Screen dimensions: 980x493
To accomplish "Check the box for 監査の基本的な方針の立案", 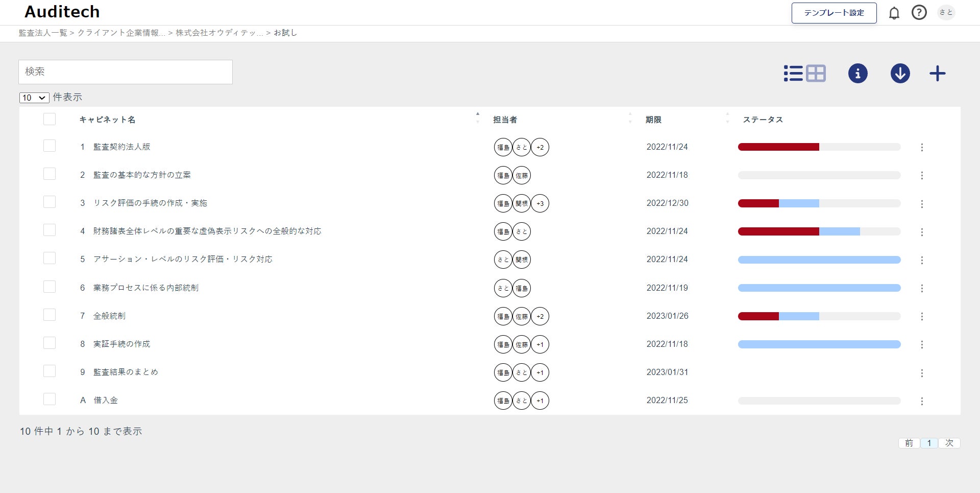I will (50, 174).
